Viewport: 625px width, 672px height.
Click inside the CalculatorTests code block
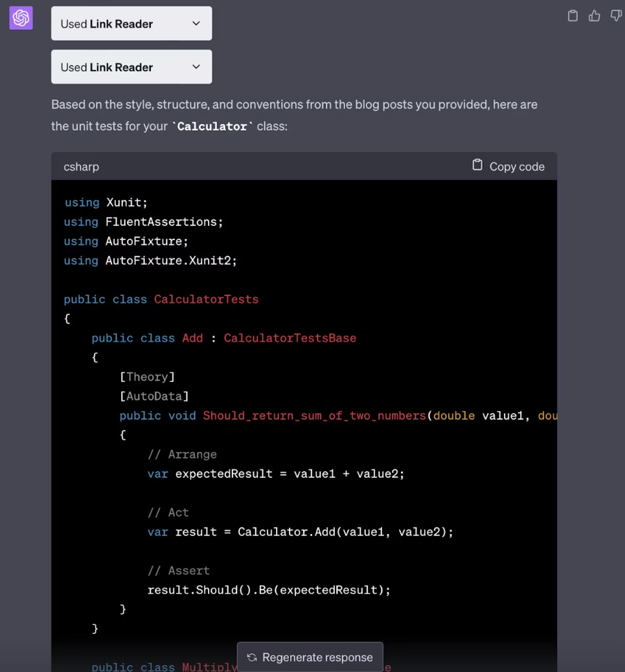pyautogui.click(x=259, y=388)
